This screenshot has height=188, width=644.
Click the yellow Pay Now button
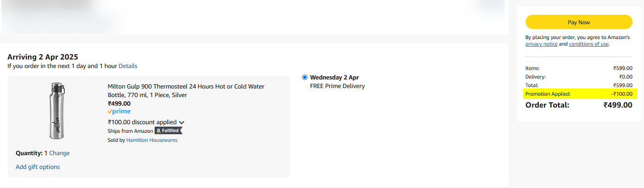579,22
